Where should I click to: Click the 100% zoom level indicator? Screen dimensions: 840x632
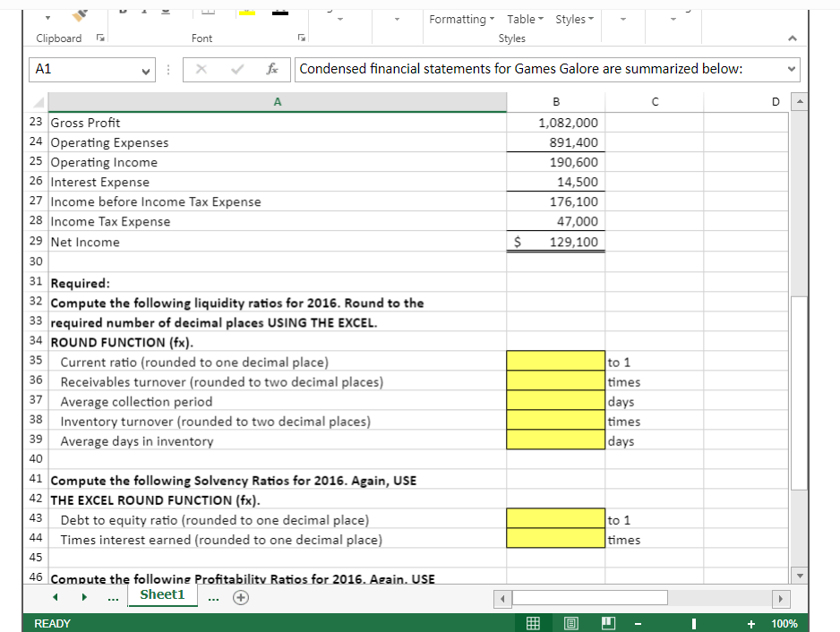(x=784, y=624)
